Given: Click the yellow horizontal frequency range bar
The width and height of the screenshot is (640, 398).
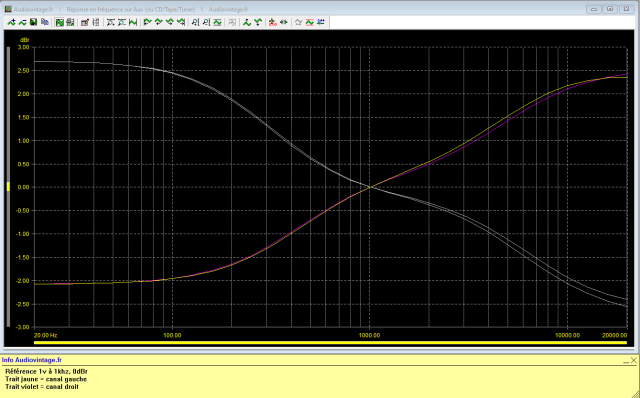Looking at the screenshot, I should click(x=330, y=342).
